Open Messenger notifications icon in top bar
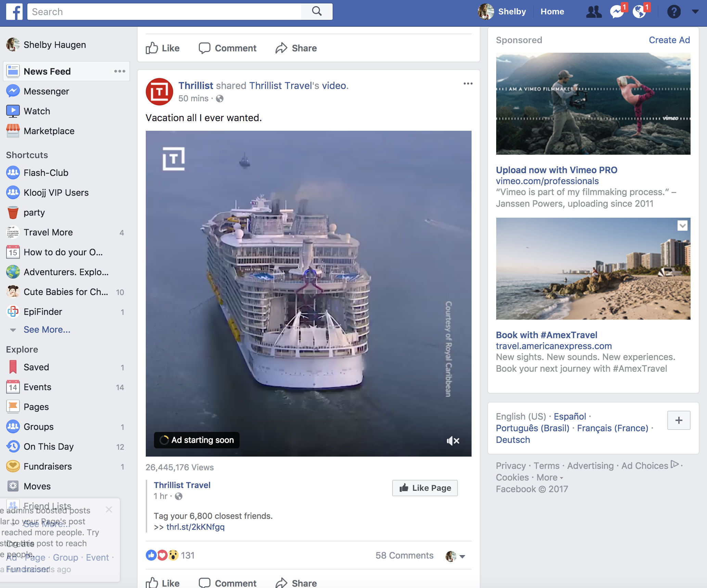 point(617,12)
